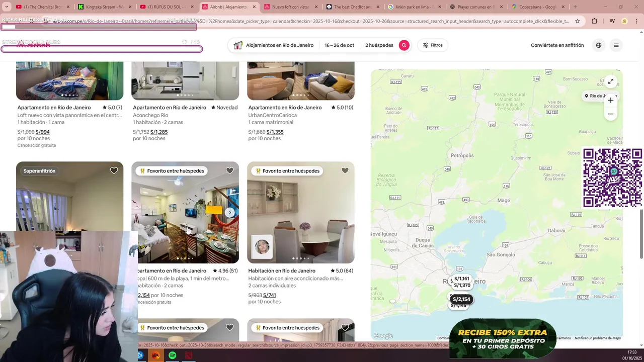Open Spotify from the taskbar

pos(173,355)
